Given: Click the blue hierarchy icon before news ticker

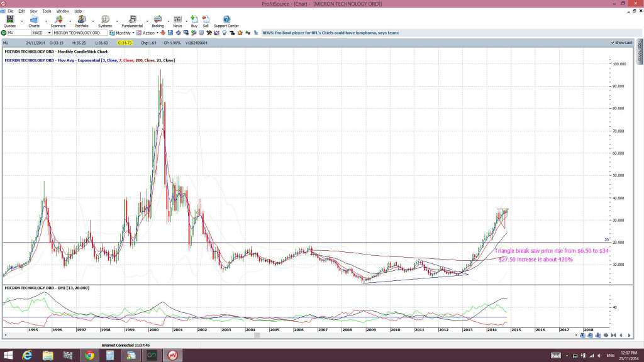Looking at the screenshot, I should click(256, 33).
